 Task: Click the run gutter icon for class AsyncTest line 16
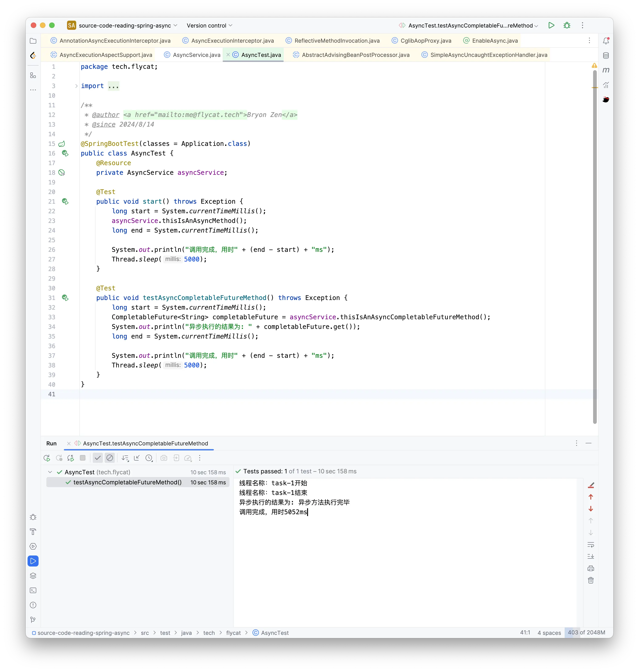(x=65, y=153)
